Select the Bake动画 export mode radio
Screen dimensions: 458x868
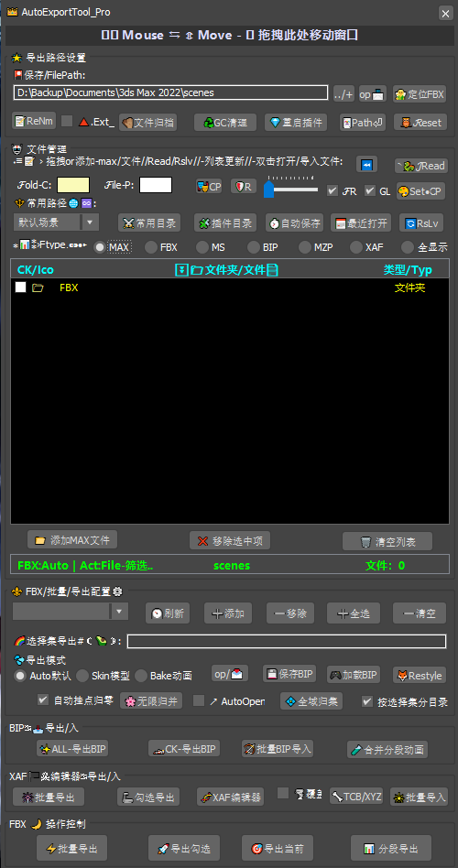[141, 676]
